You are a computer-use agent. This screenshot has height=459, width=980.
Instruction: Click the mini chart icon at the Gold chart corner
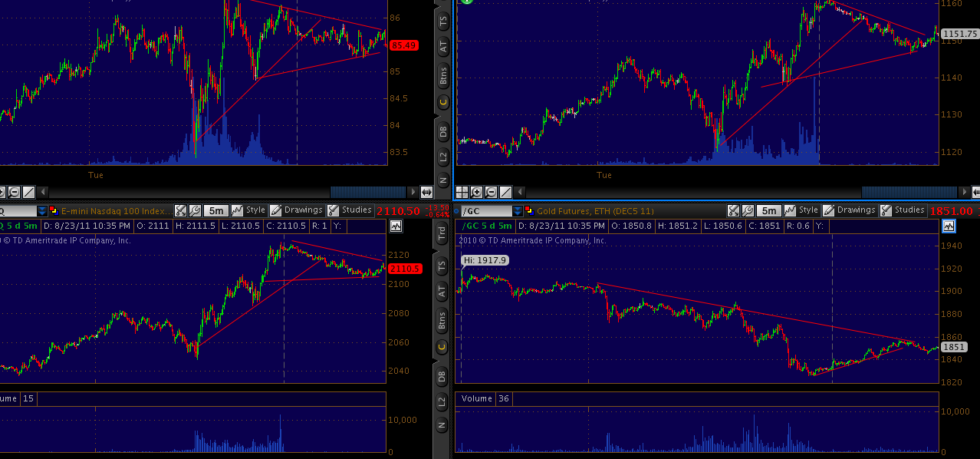[949, 226]
